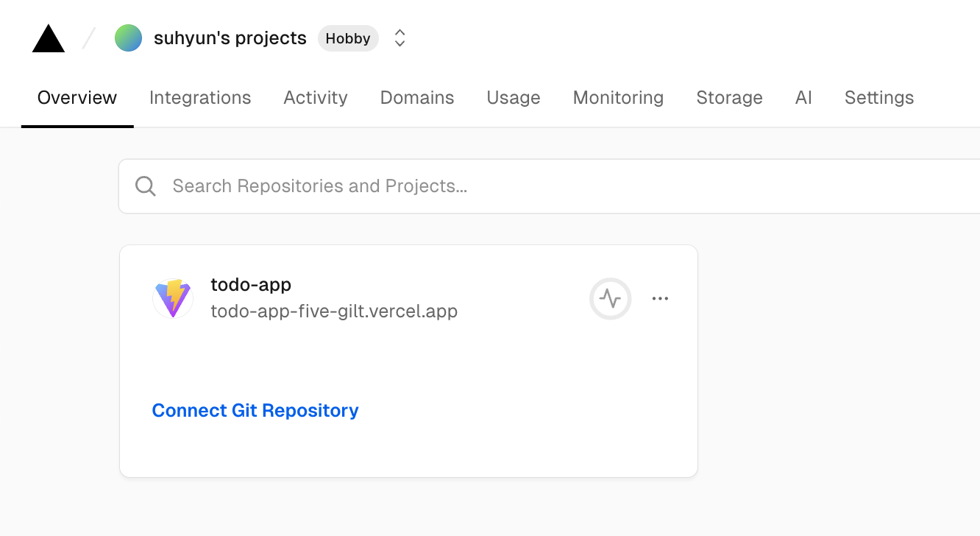Go to the Domains tab
980x536 pixels.
pos(417,98)
